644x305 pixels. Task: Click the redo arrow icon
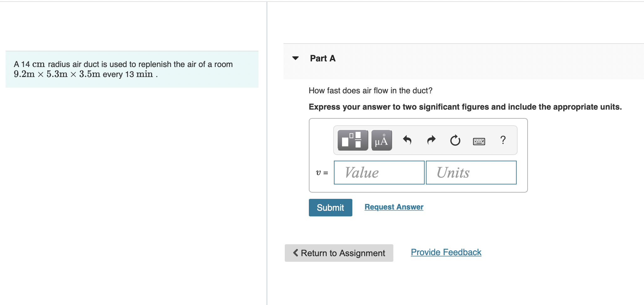(x=431, y=140)
